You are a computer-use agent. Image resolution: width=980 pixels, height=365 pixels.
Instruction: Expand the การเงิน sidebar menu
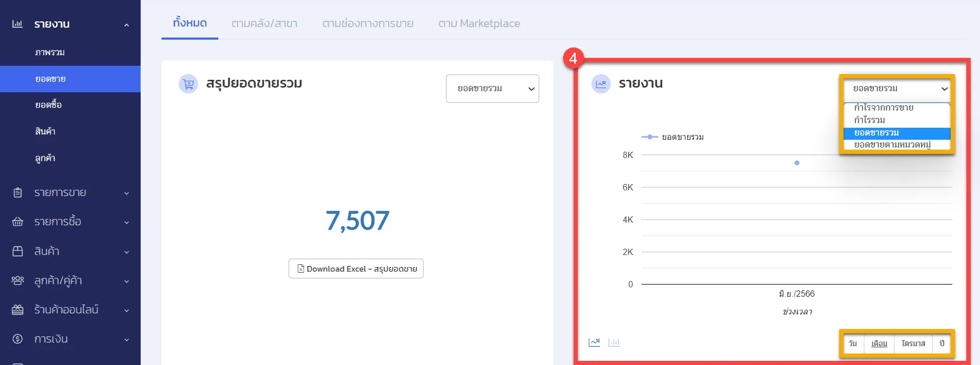[x=127, y=339]
